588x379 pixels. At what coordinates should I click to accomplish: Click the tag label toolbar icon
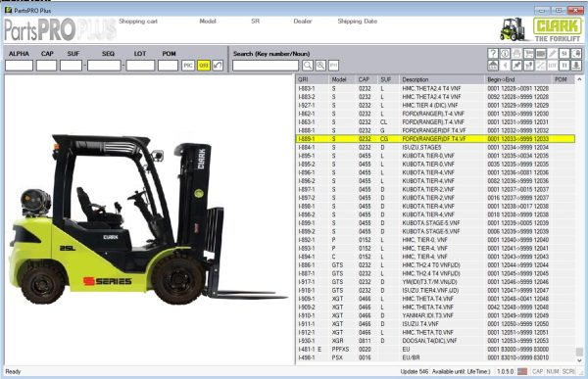[x=540, y=54]
